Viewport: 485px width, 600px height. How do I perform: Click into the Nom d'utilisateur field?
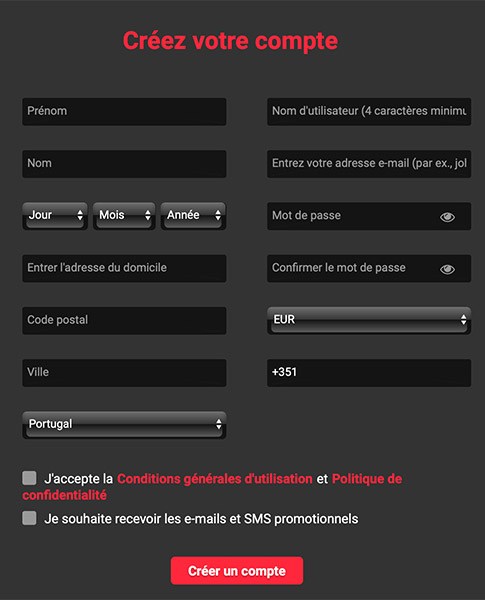(369, 111)
